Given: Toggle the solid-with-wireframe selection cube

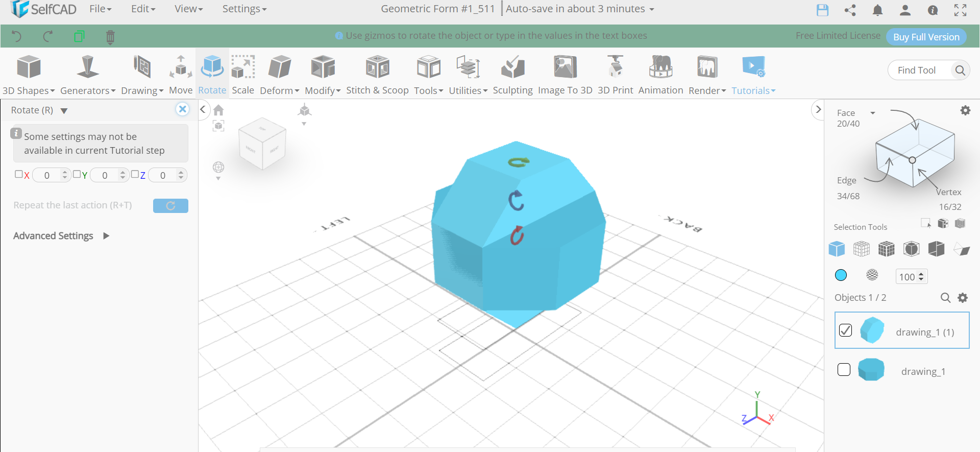Looking at the screenshot, I should (886, 249).
